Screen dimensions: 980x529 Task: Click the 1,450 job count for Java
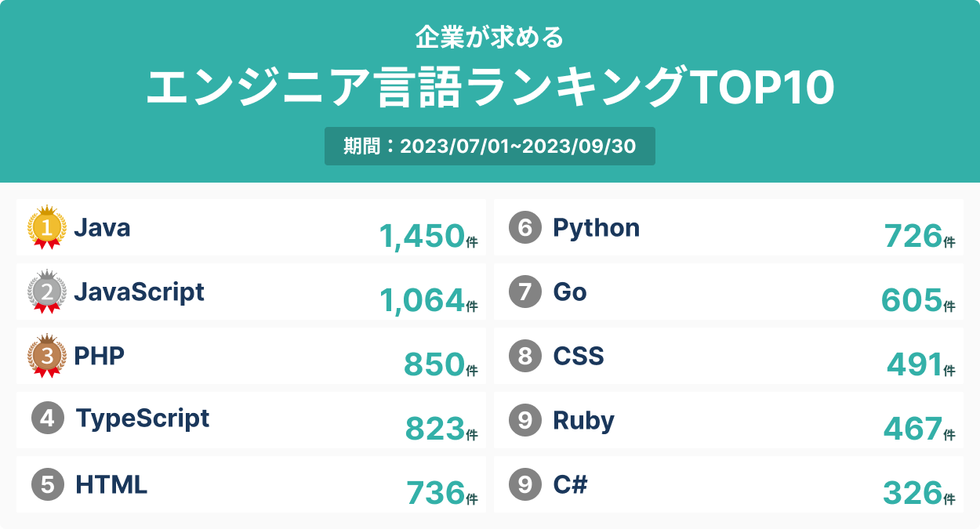(x=422, y=236)
